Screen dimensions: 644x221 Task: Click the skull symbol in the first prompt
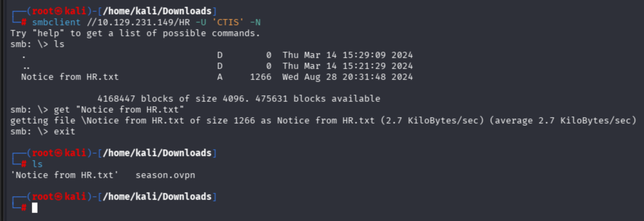59,11
